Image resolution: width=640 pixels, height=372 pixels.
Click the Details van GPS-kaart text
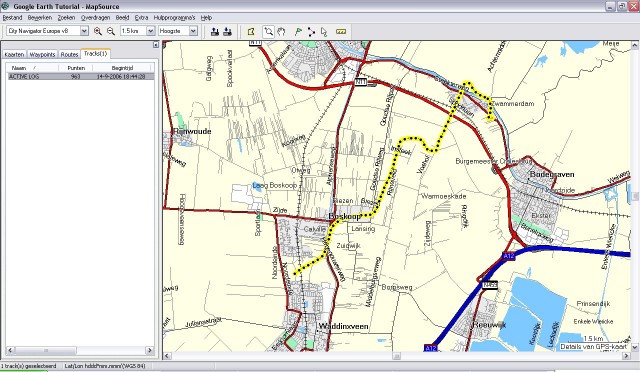[x=593, y=346]
